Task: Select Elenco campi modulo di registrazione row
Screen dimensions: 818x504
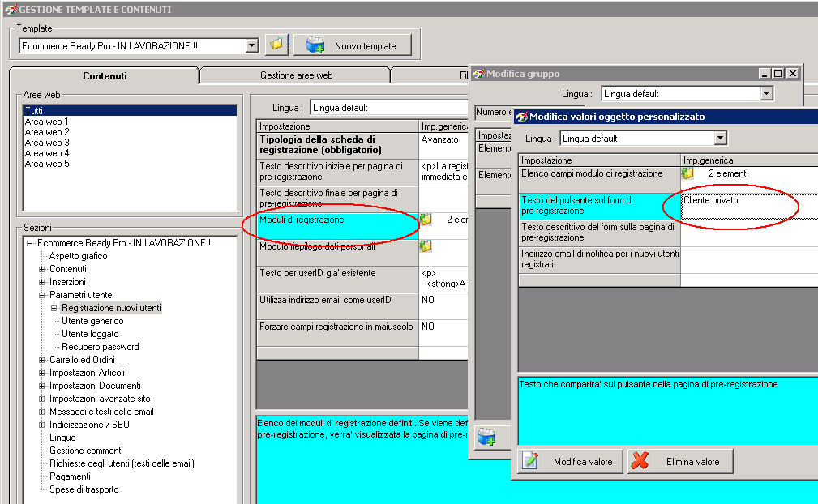Action: click(x=599, y=179)
